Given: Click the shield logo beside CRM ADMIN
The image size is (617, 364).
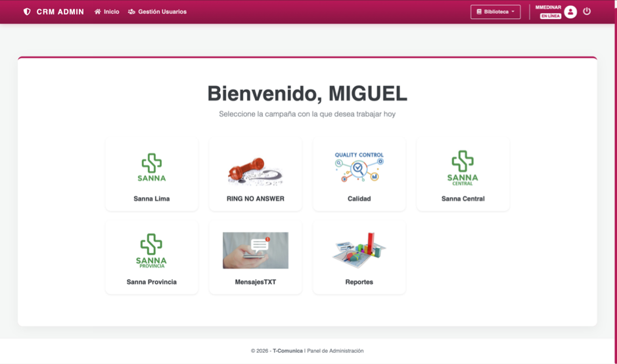Looking at the screenshot, I should (27, 12).
